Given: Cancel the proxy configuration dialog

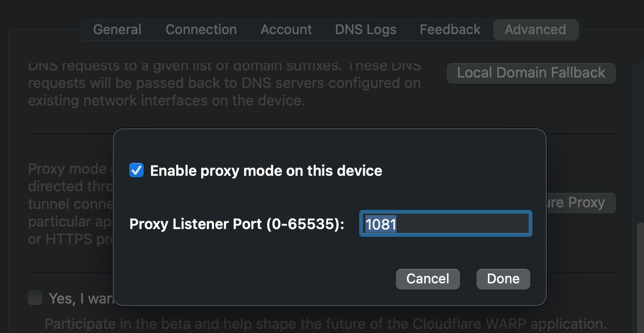Looking at the screenshot, I should (428, 279).
